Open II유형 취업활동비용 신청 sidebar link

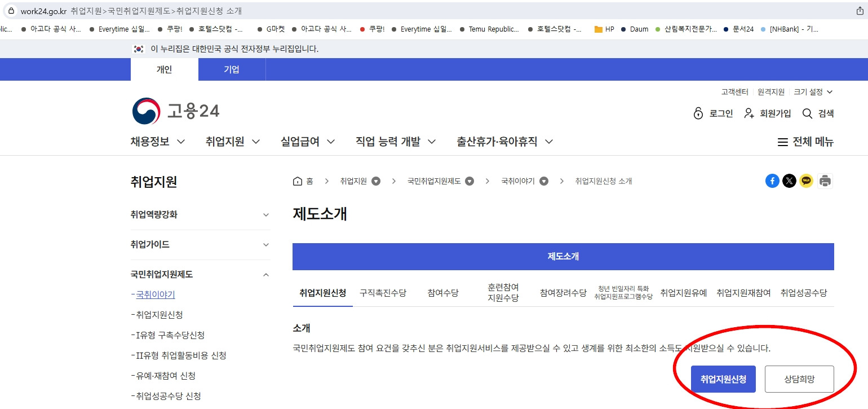tap(181, 355)
